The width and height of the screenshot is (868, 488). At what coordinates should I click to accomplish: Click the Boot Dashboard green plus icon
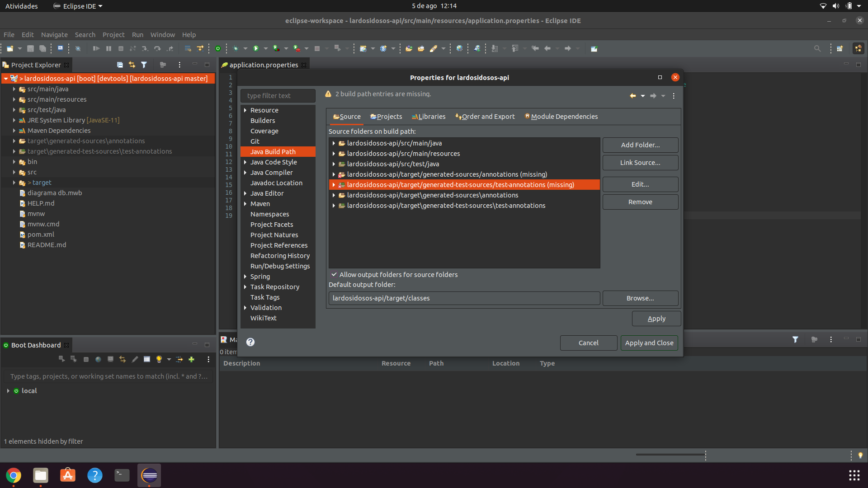coord(191,359)
